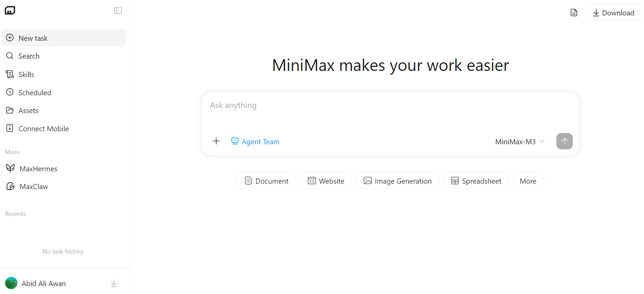Click the Skills scroll icon
644x294 pixels.
pyautogui.click(x=10, y=74)
